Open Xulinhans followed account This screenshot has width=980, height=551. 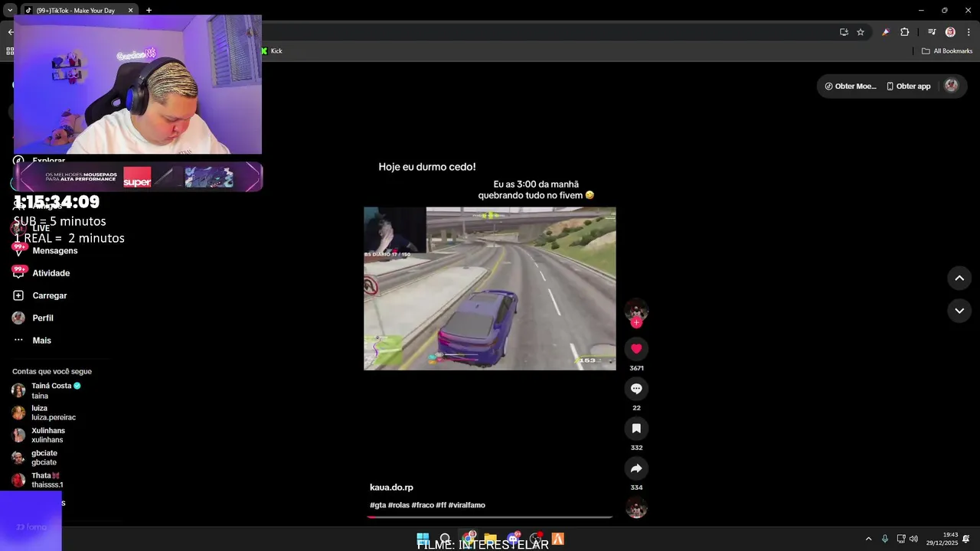47,435
